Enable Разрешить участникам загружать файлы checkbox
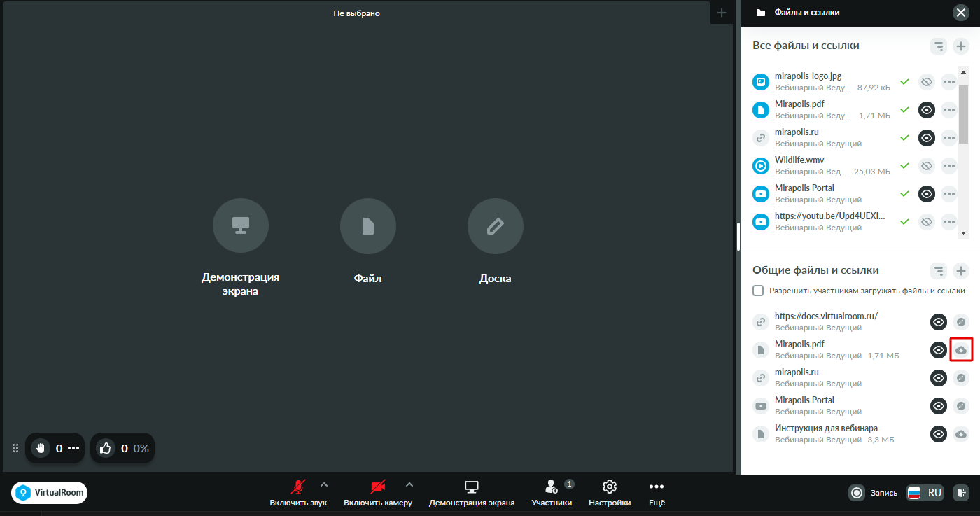 click(x=758, y=291)
